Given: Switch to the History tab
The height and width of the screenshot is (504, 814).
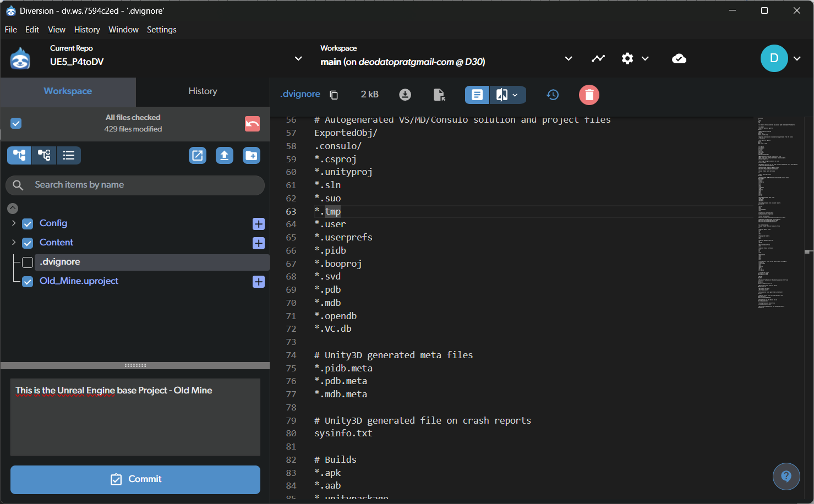Looking at the screenshot, I should tap(203, 91).
